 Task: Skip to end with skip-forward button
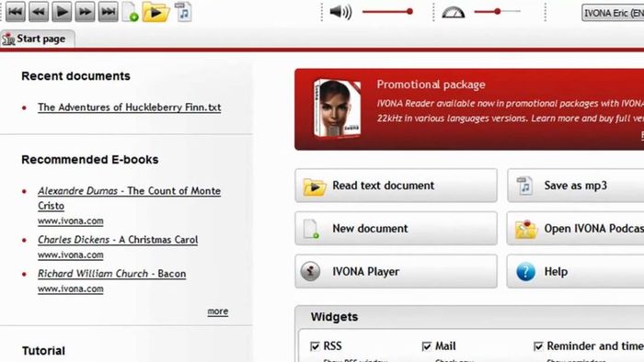108,11
